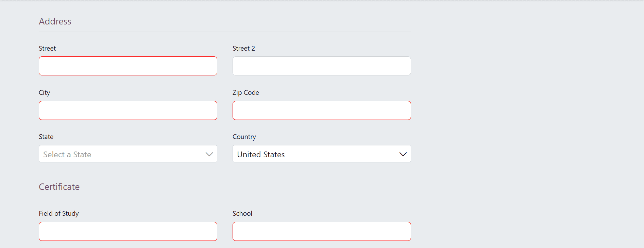This screenshot has height=248, width=644.
Task: Click the Field of Study input
Action: (128, 231)
